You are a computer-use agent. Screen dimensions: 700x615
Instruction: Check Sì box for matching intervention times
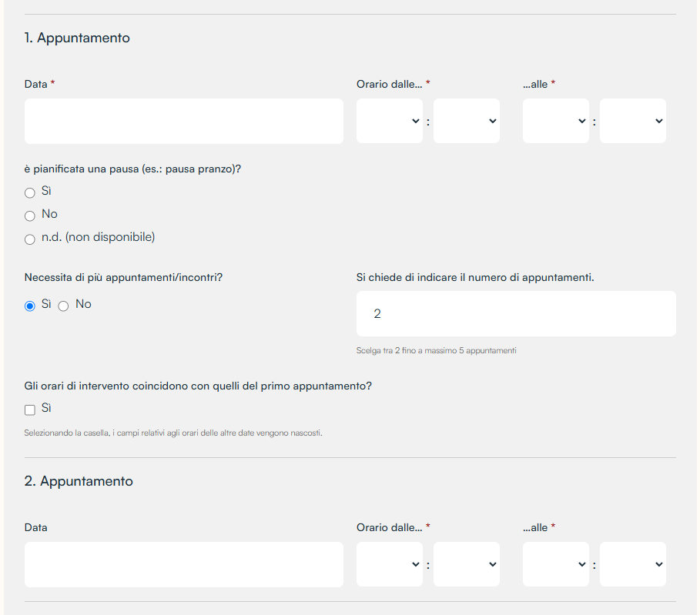[30, 409]
